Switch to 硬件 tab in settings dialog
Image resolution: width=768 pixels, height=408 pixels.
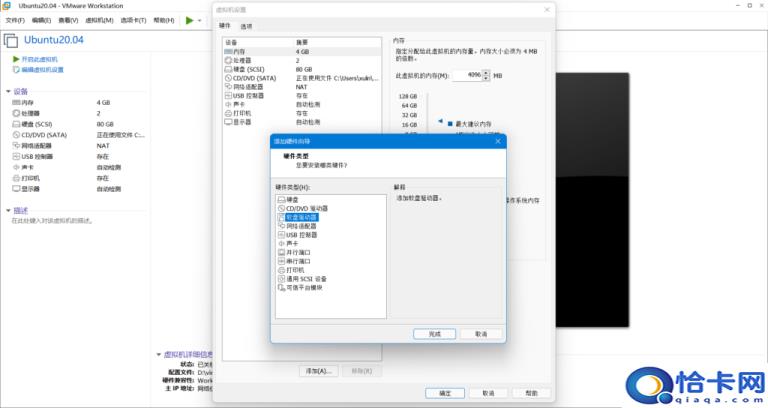tap(225, 25)
